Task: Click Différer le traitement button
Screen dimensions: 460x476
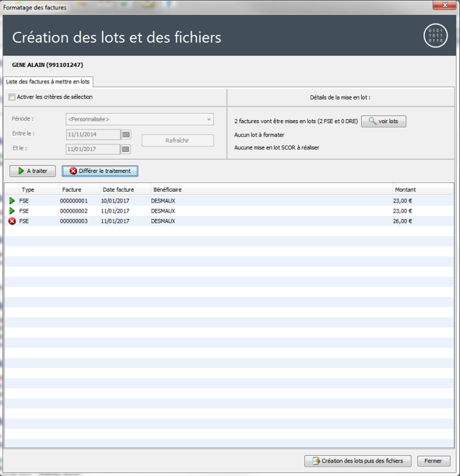Action: [x=100, y=171]
